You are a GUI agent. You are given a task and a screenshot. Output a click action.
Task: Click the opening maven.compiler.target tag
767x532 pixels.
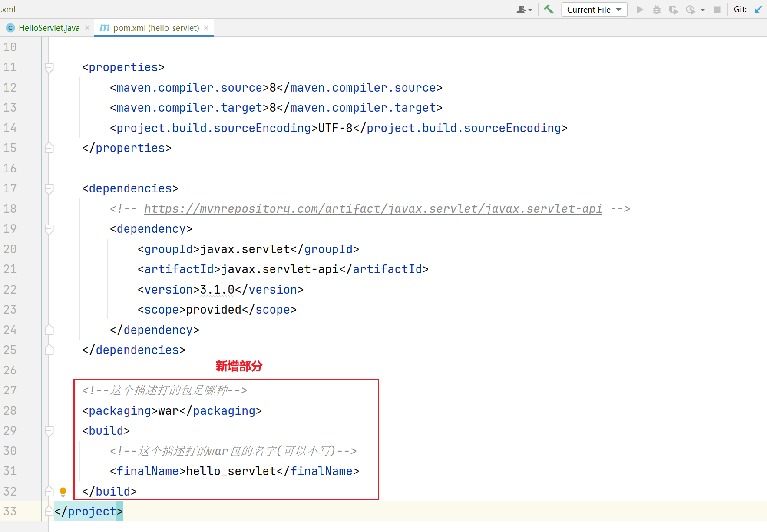(x=189, y=108)
